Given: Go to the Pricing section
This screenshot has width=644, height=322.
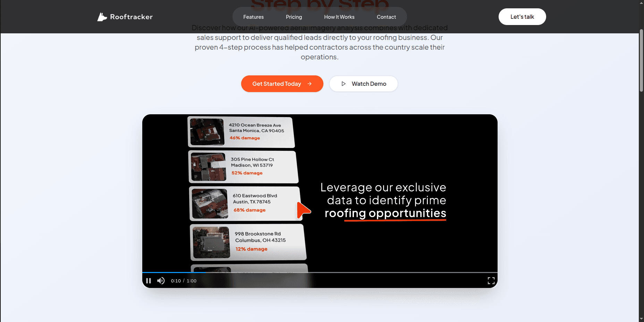Looking at the screenshot, I should 294,17.
